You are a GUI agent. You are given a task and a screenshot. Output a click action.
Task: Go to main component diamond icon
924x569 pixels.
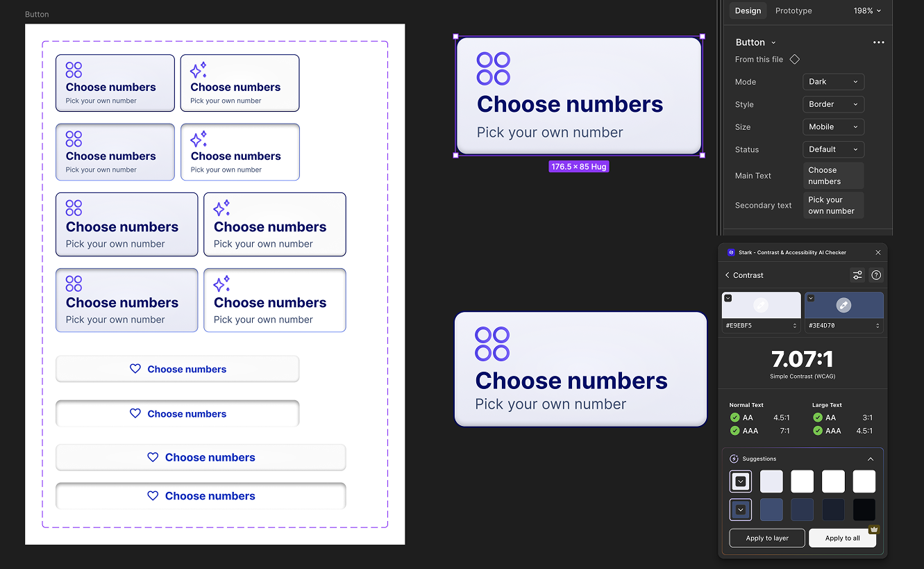[x=795, y=59]
